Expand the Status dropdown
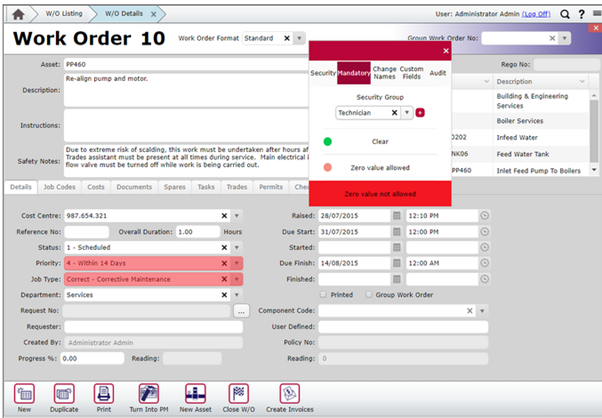The height and width of the screenshot is (418, 602). [x=237, y=247]
